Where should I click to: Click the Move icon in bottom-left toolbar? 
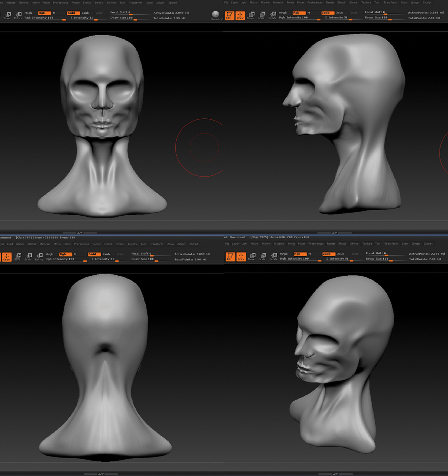tap(17, 257)
